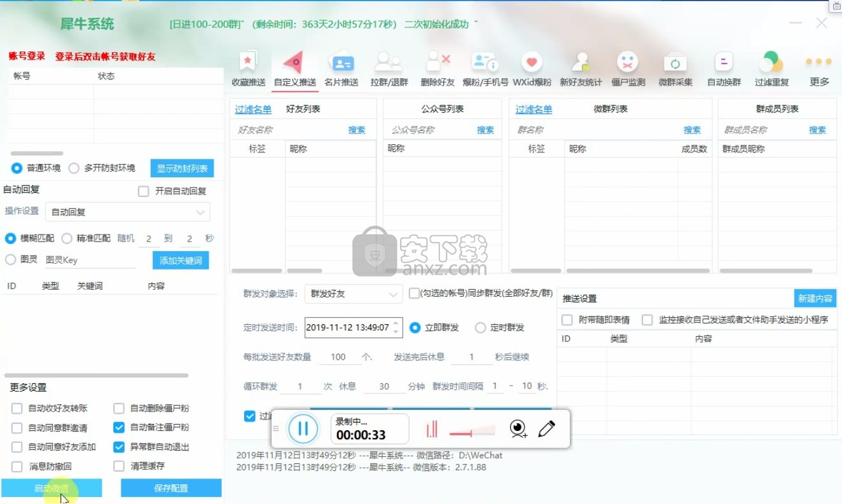Toggle 监控接收自己发送 小程序 checkbox
This screenshot has width=842, height=504.
[x=647, y=320]
